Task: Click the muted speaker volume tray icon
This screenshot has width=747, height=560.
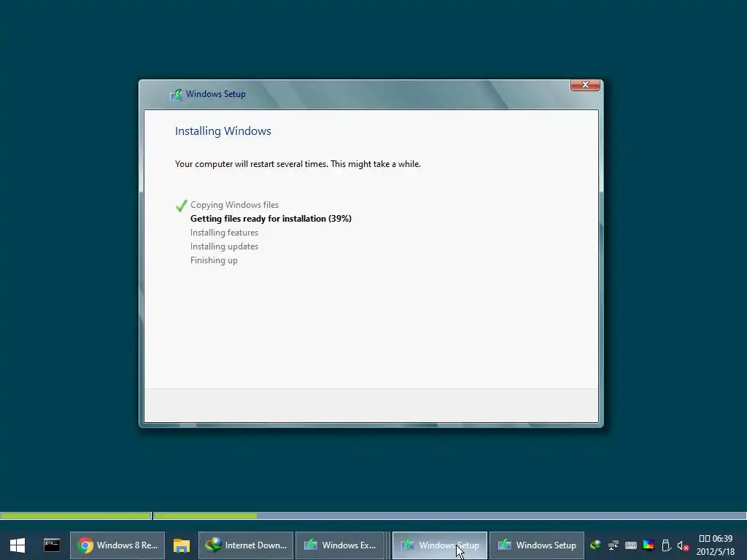Action: 683,545
